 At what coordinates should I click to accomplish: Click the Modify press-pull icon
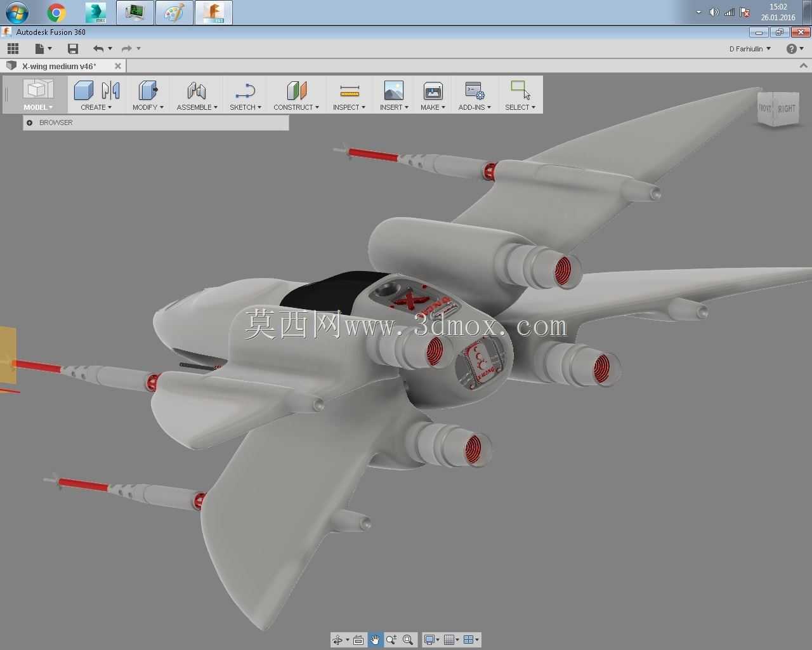point(148,90)
